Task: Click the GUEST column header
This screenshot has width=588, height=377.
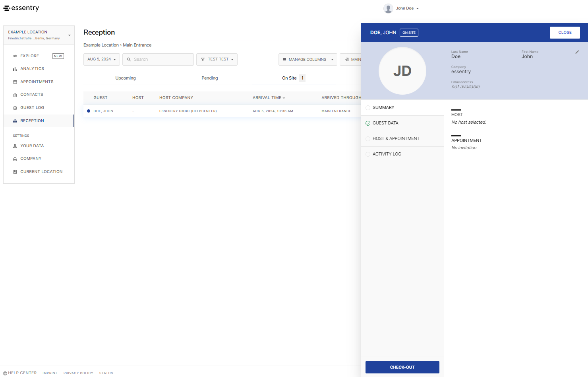Action: pyautogui.click(x=101, y=98)
